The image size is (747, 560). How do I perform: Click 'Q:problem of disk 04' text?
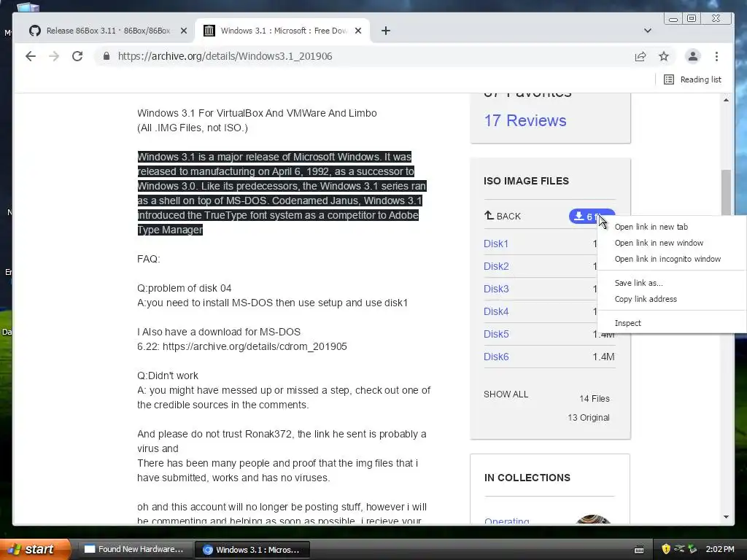click(x=185, y=288)
